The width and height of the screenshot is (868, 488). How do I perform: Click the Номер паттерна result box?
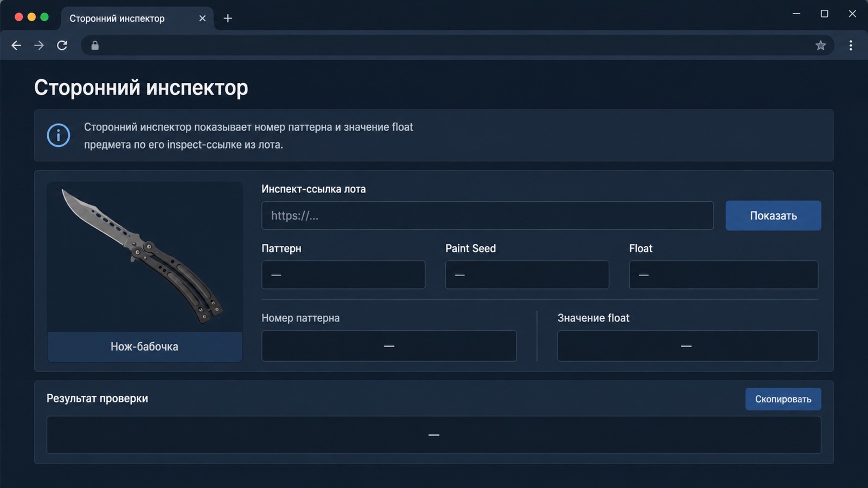(x=389, y=346)
